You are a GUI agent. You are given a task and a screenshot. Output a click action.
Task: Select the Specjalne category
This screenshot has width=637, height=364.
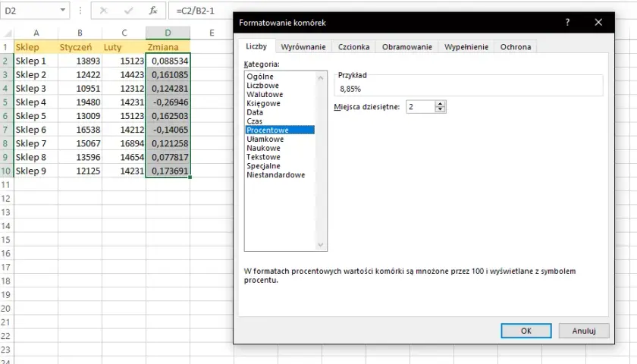[x=280, y=166]
